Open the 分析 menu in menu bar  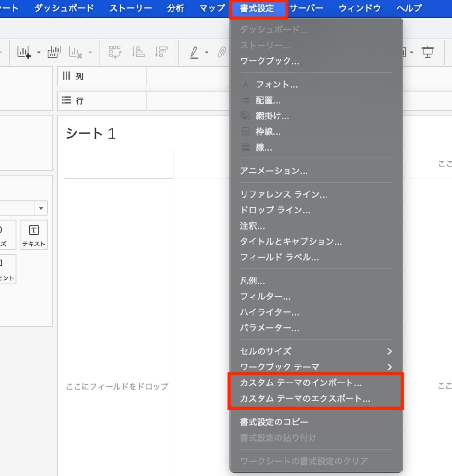pyautogui.click(x=175, y=8)
